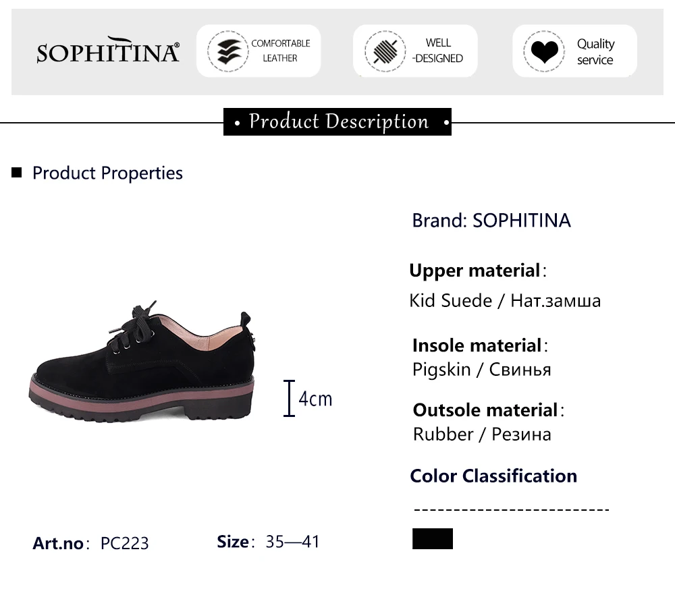The height and width of the screenshot is (616, 675).
Task: Click the Comfortable Leather badge text
Action: (280, 51)
